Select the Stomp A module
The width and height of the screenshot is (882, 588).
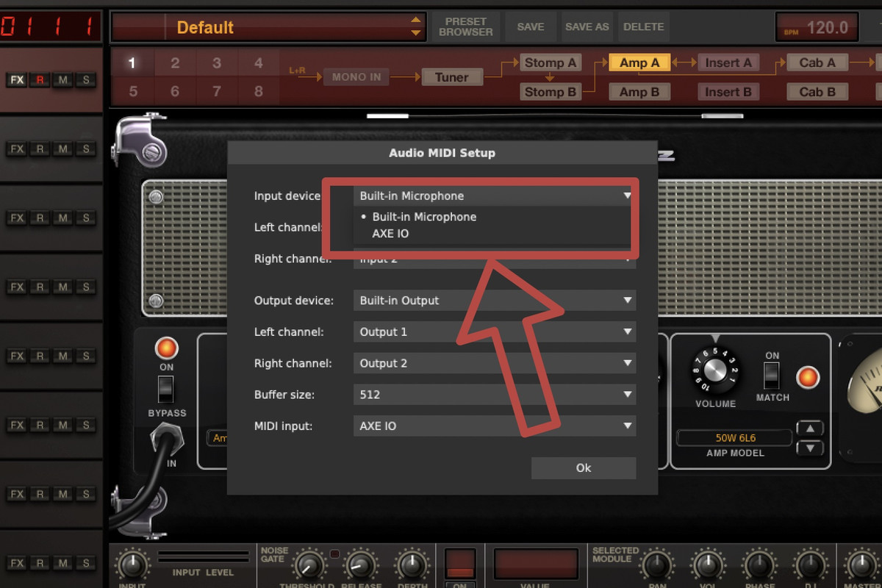tap(551, 63)
